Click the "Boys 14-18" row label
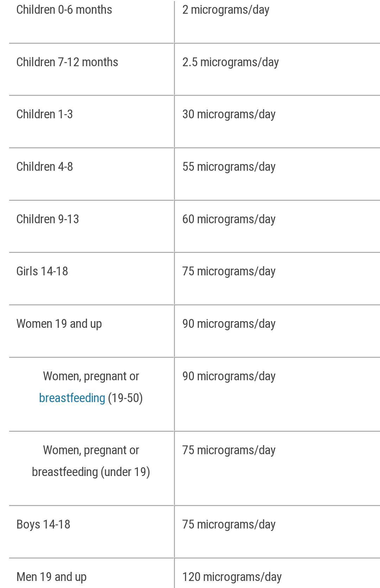 43,524
